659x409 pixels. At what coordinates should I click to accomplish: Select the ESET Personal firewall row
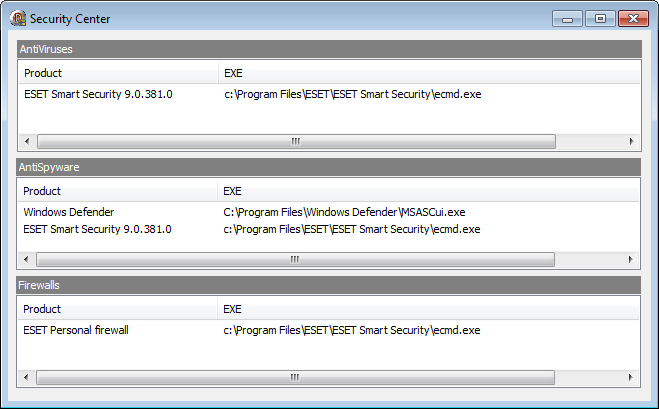pos(329,330)
